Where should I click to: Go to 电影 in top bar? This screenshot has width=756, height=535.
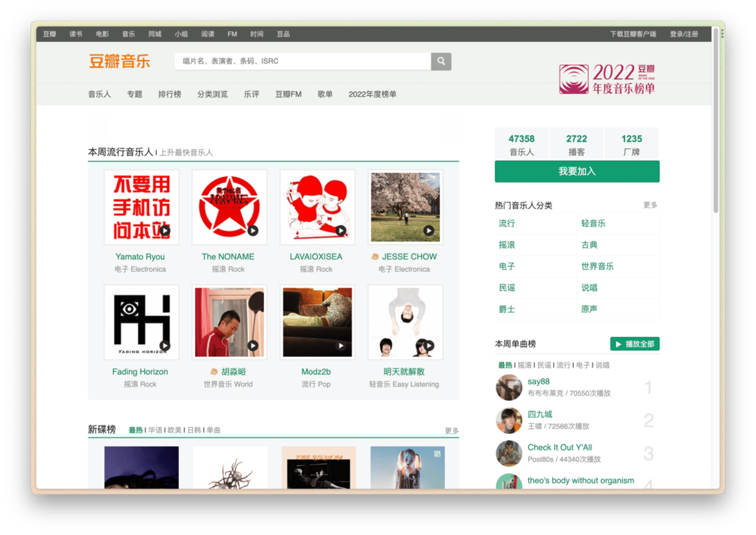click(x=102, y=33)
